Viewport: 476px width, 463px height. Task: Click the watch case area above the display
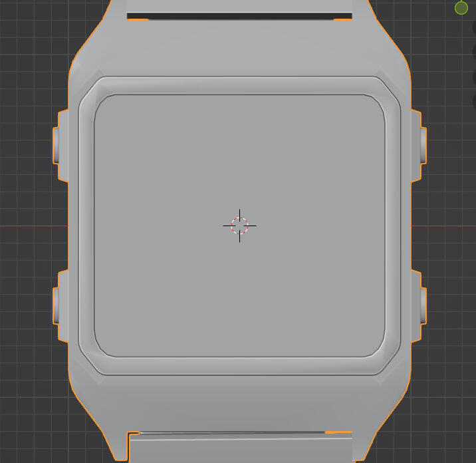pyautogui.click(x=239, y=50)
